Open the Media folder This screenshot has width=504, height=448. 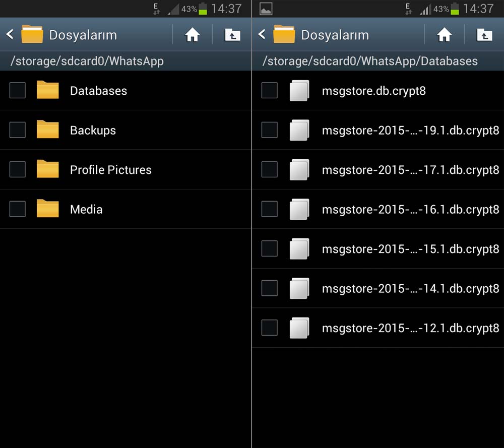86,209
